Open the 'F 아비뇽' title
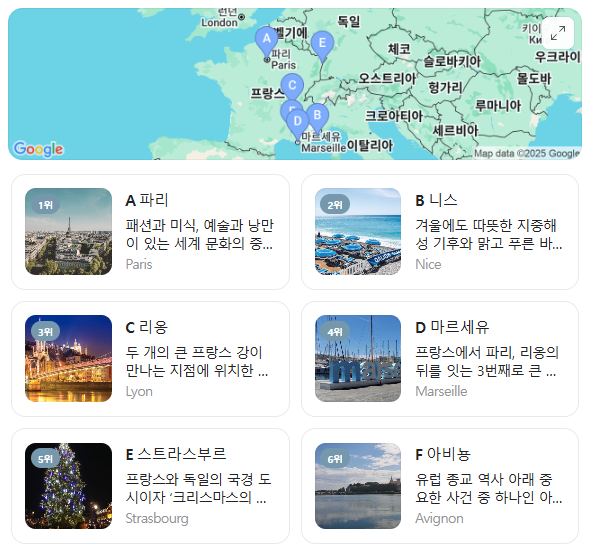This screenshot has height=548, width=593. pyautogui.click(x=443, y=454)
